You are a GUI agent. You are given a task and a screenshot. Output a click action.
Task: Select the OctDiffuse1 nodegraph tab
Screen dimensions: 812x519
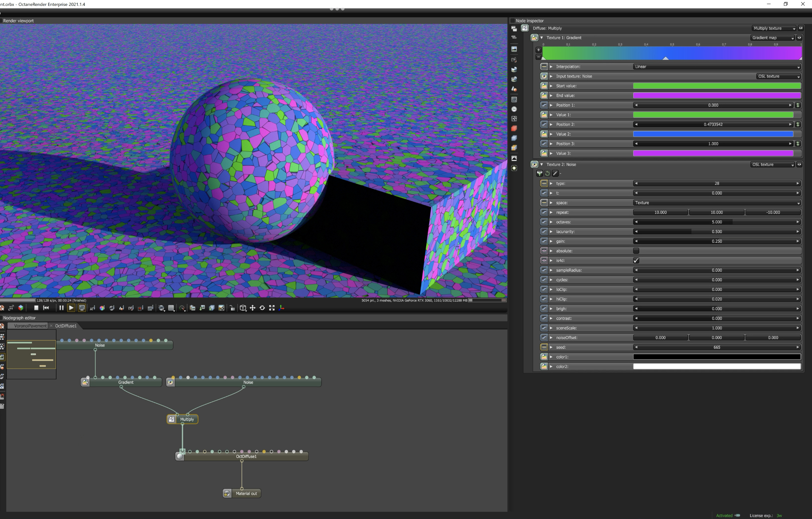tap(66, 326)
